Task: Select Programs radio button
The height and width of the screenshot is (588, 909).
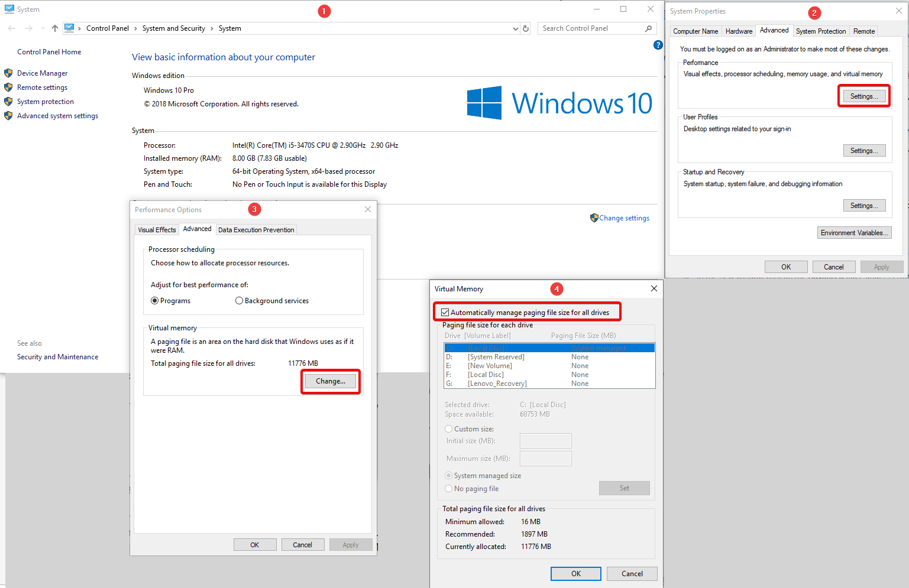Action: [x=155, y=301]
